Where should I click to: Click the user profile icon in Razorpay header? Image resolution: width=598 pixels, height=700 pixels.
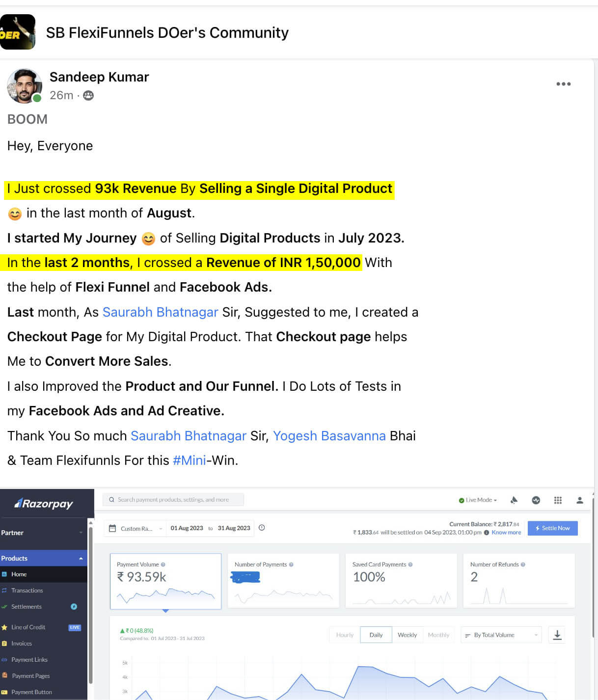580,500
